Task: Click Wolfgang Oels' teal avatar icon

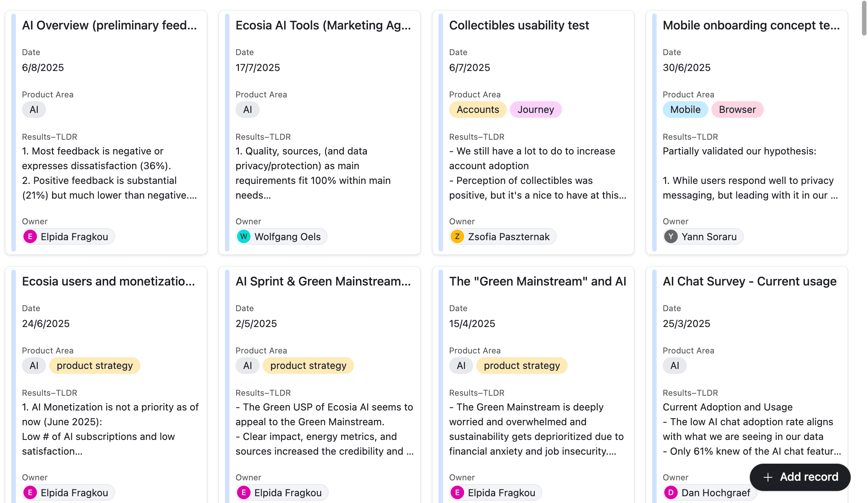Action: pyautogui.click(x=244, y=237)
